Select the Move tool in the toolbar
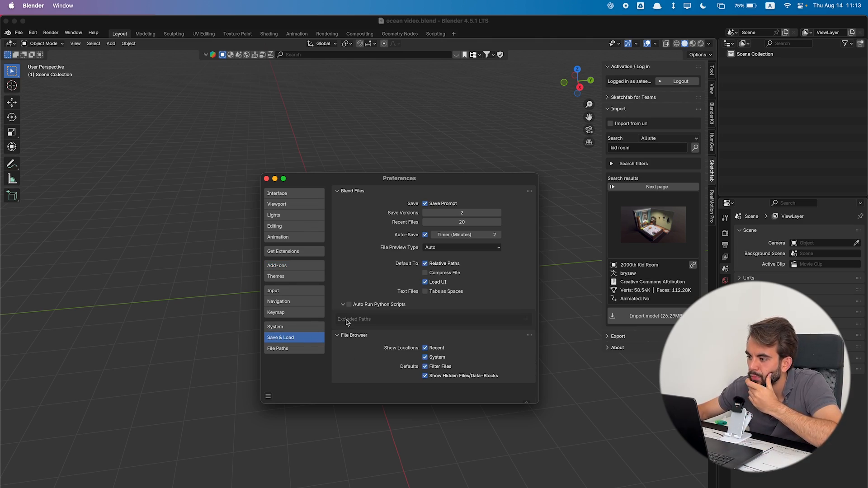Screen dimensions: 868x488 tap(12, 102)
